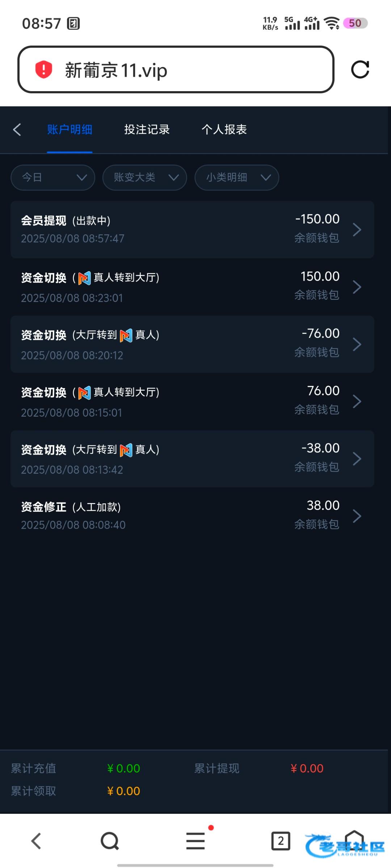Tap the browser back arrow in bottom bar
This screenshot has height=868, width=391.
pyautogui.click(x=36, y=841)
